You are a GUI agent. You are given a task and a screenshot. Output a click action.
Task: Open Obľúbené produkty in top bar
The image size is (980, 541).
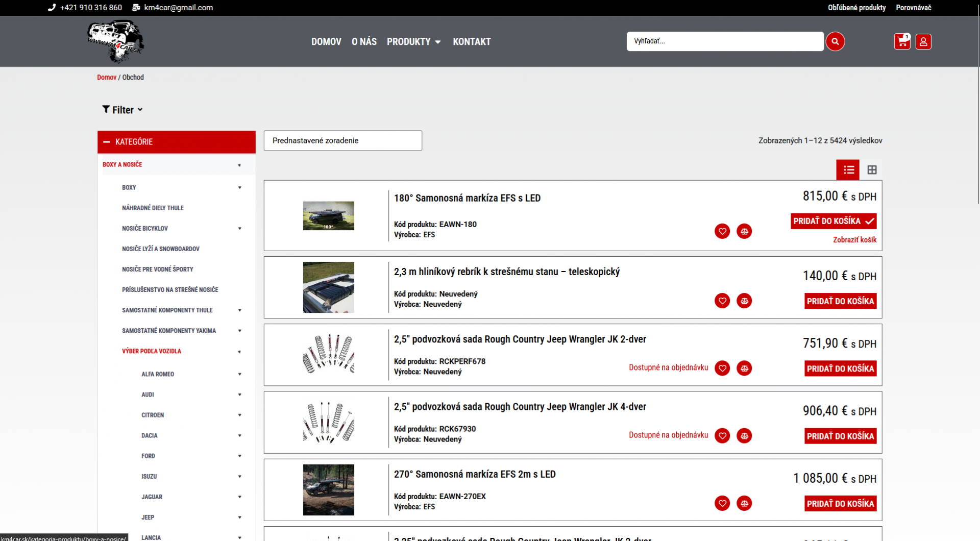[856, 8]
